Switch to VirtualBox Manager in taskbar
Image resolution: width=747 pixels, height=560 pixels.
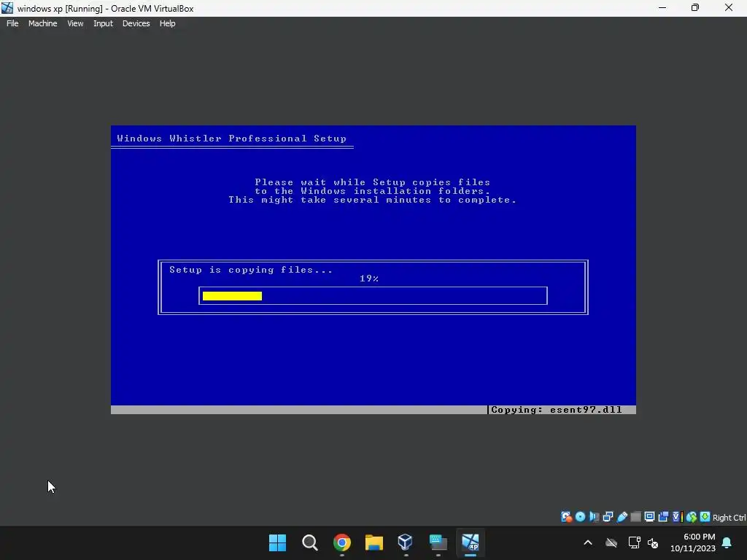tap(406, 542)
